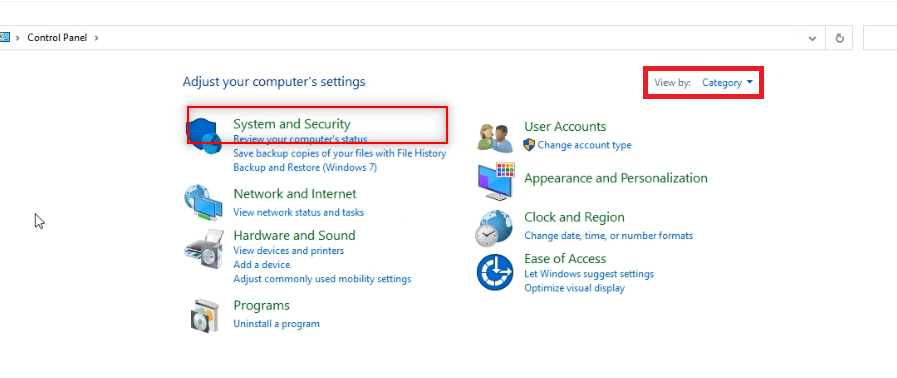Viewport: 897px width, 378px height.
Task: Open System and Security shield icon
Action: coord(204,135)
